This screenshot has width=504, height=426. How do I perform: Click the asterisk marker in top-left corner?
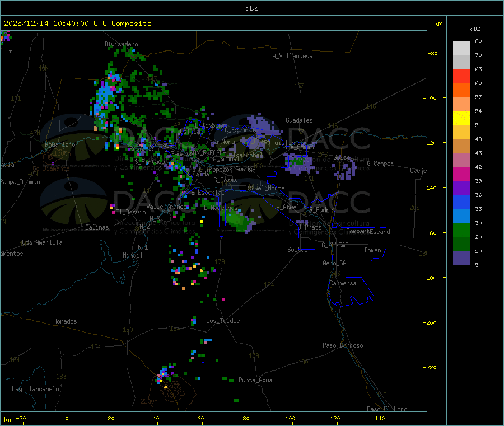click(x=10, y=52)
